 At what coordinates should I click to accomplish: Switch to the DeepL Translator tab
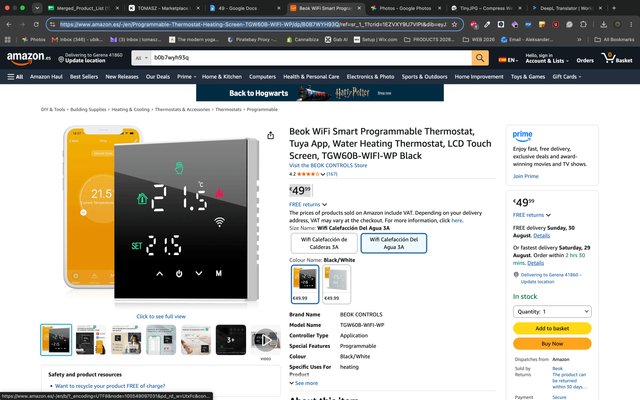pyautogui.click(x=565, y=8)
